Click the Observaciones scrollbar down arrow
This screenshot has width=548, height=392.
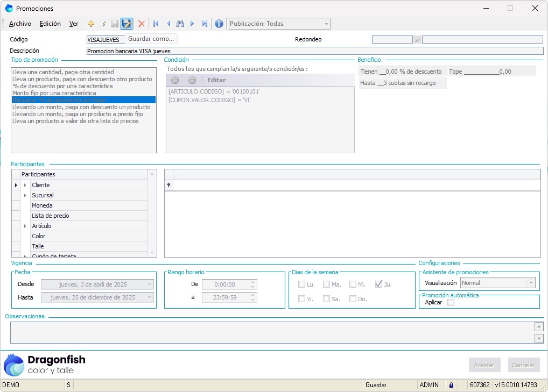(x=539, y=338)
